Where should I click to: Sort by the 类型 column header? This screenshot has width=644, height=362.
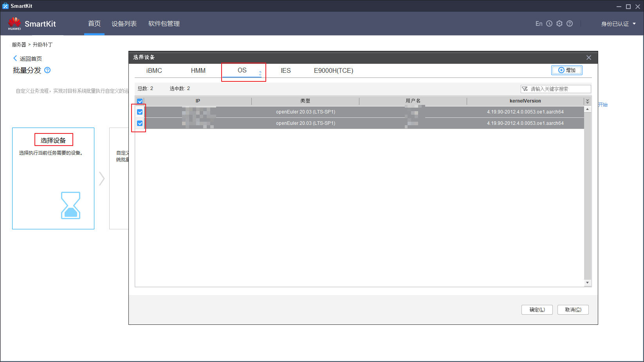305,101
